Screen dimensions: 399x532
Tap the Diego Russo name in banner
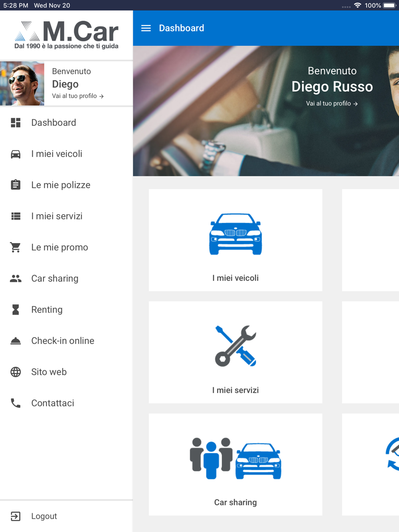pyautogui.click(x=332, y=87)
